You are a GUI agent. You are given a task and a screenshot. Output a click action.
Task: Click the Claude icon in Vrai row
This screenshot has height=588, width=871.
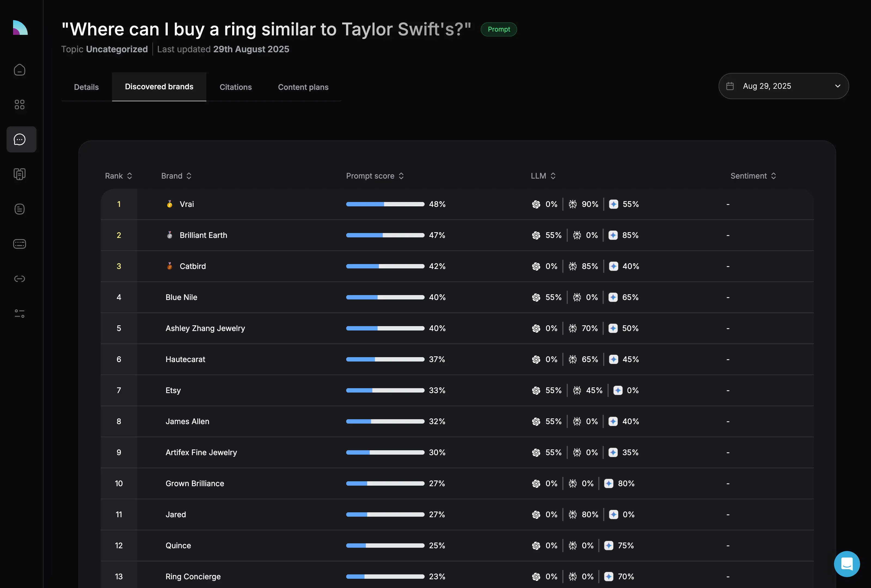[x=573, y=204]
